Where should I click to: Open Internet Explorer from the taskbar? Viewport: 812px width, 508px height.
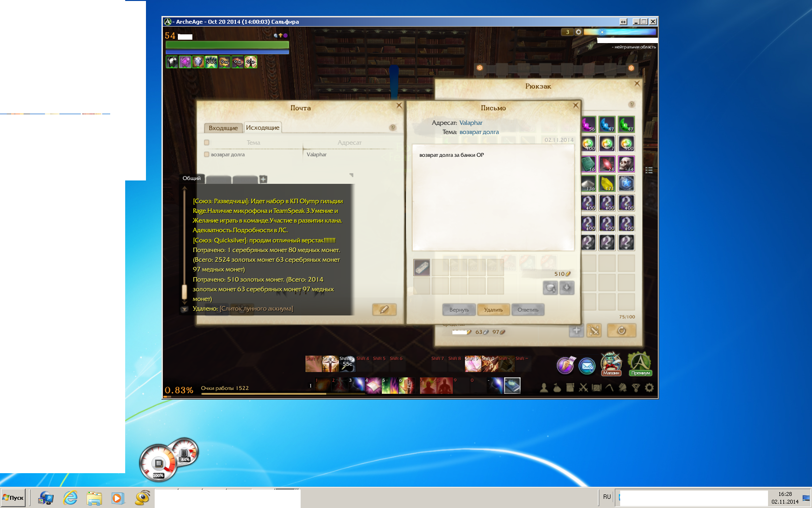click(71, 498)
